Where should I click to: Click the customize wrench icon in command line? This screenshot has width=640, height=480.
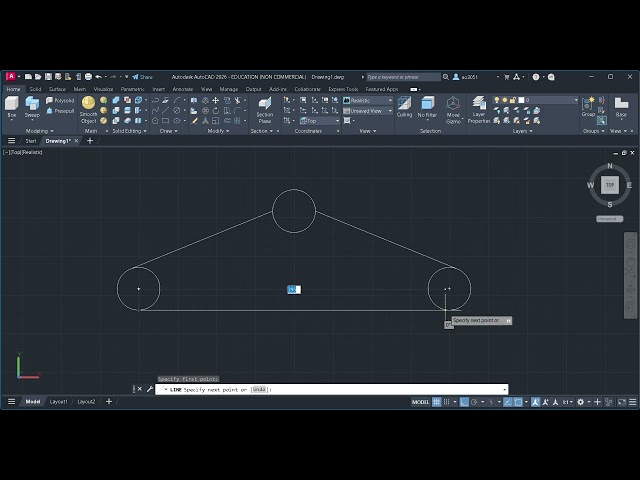coord(149,389)
